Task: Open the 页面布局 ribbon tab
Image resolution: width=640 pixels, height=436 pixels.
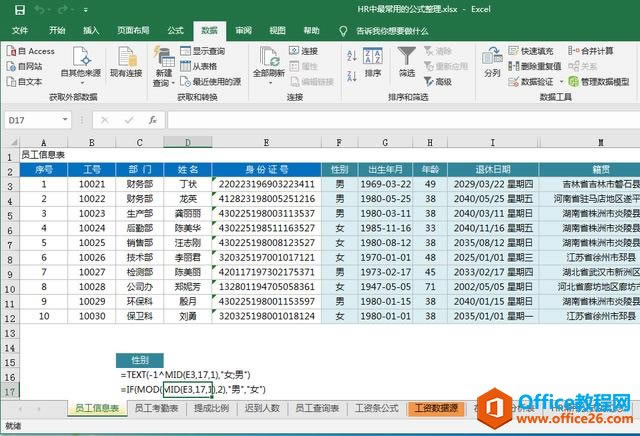Action: click(133, 30)
